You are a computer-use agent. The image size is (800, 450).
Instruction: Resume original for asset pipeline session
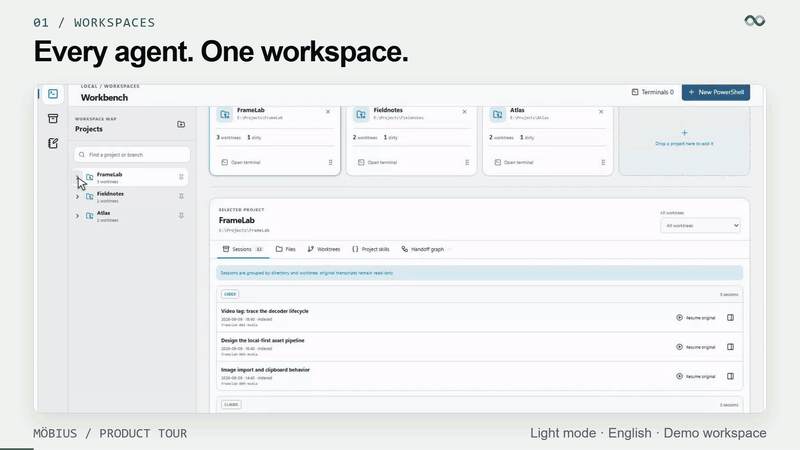(x=695, y=347)
